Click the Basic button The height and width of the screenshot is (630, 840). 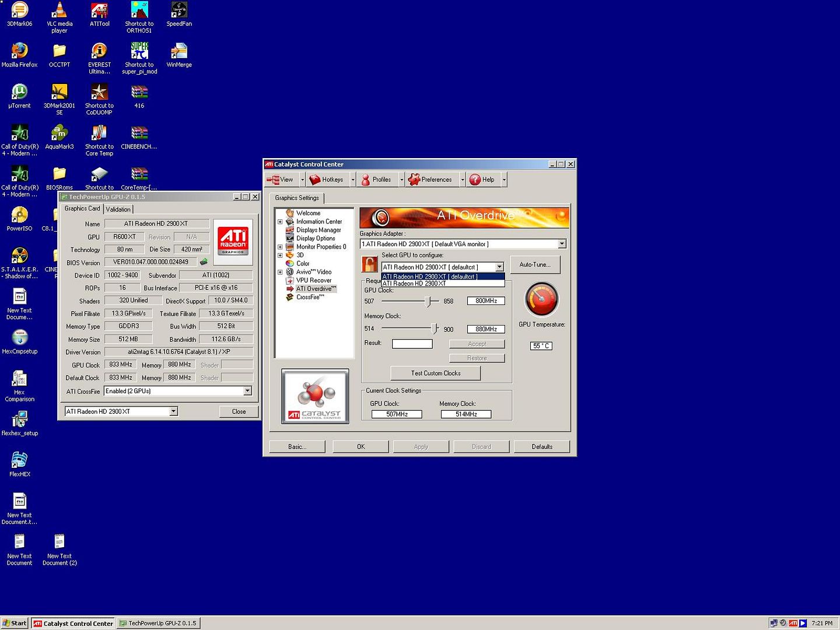point(297,447)
